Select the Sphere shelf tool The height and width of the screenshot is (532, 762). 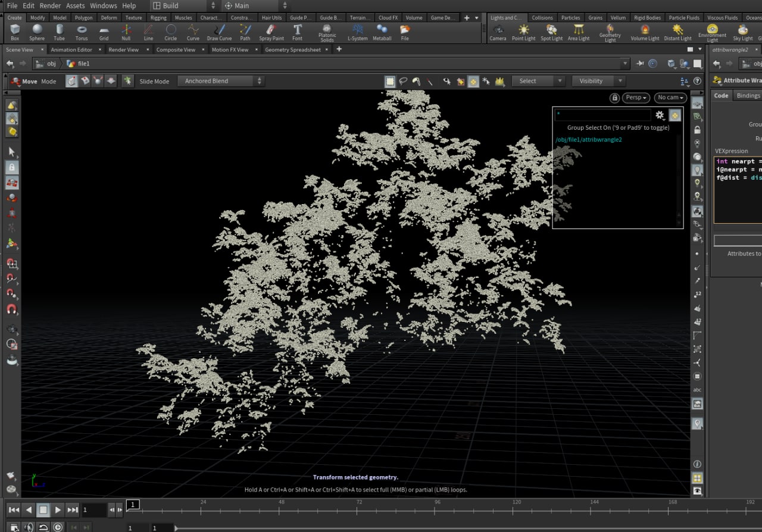click(x=37, y=32)
